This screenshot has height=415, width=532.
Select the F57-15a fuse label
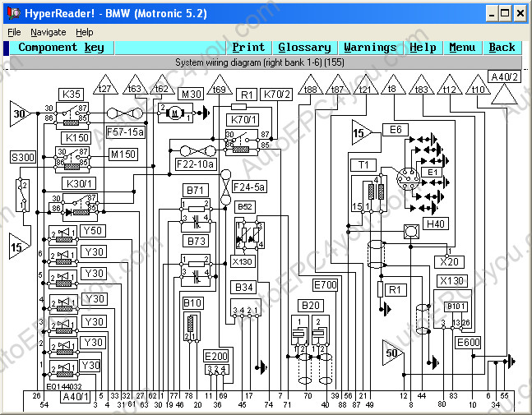[x=123, y=131]
